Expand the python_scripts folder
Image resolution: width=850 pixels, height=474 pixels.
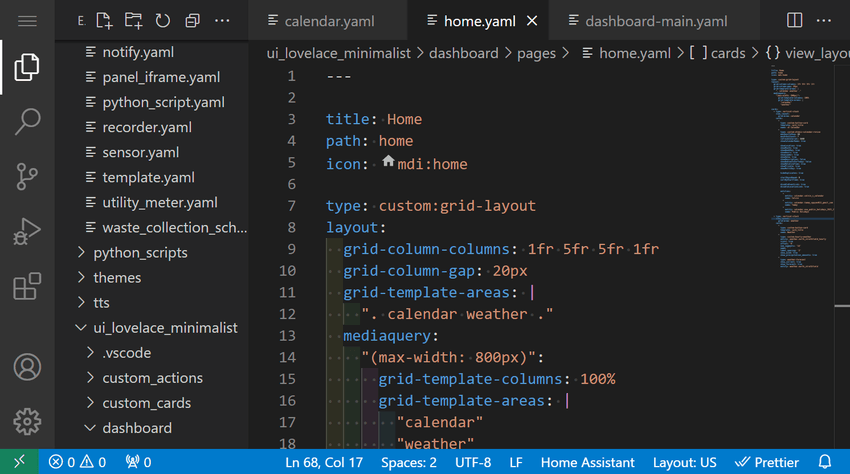pos(140,253)
